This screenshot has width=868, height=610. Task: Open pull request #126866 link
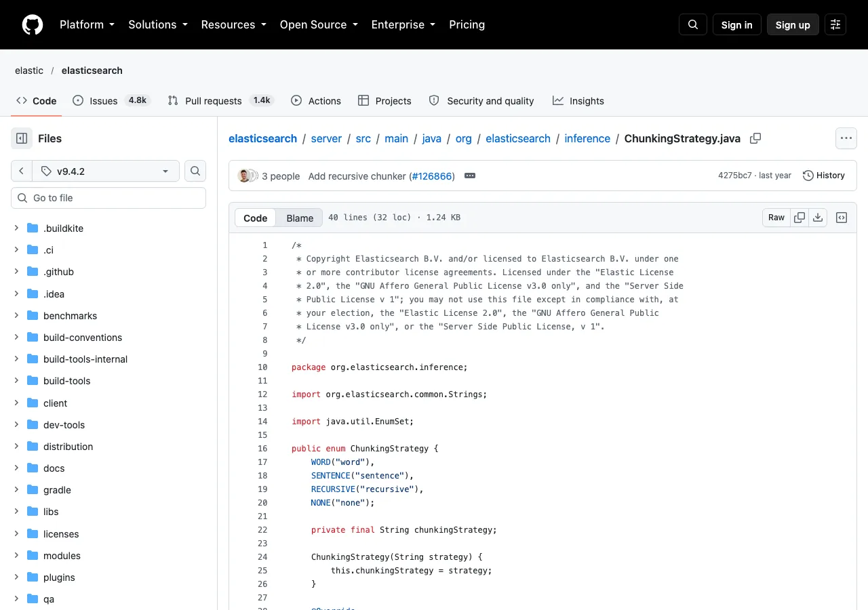coord(432,176)
